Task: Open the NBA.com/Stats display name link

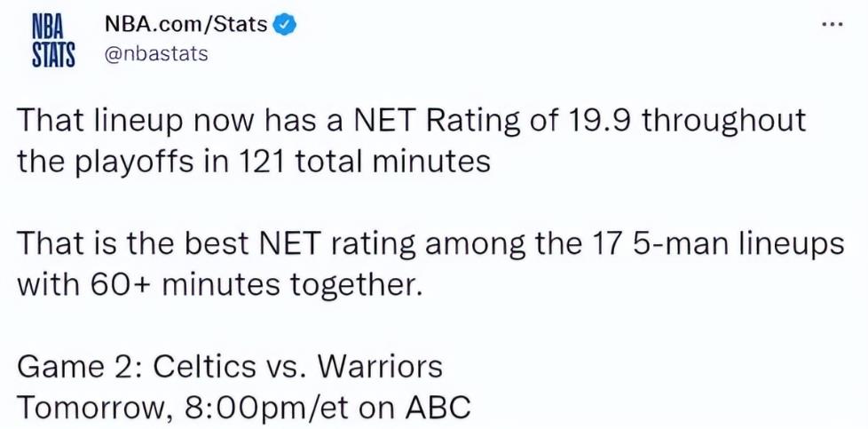Action: [x=185, y=24]
